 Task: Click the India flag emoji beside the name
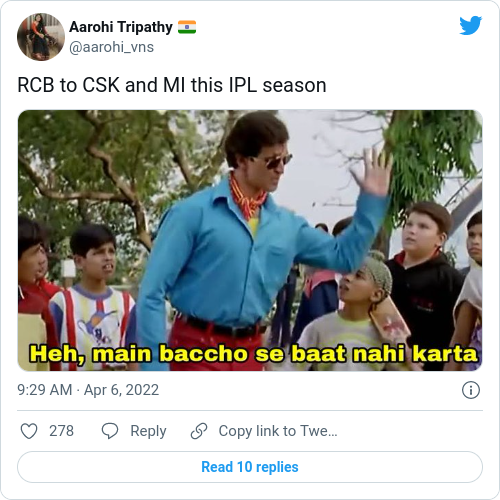coord(187,27)
